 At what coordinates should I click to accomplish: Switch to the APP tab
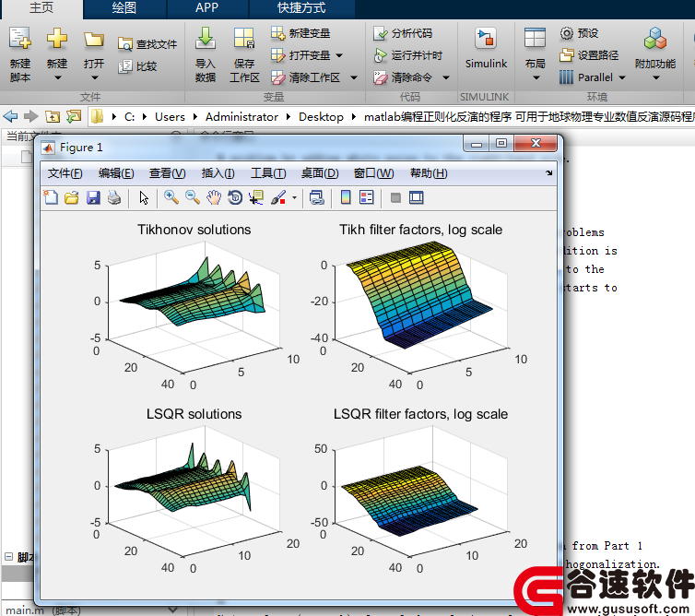206,8
